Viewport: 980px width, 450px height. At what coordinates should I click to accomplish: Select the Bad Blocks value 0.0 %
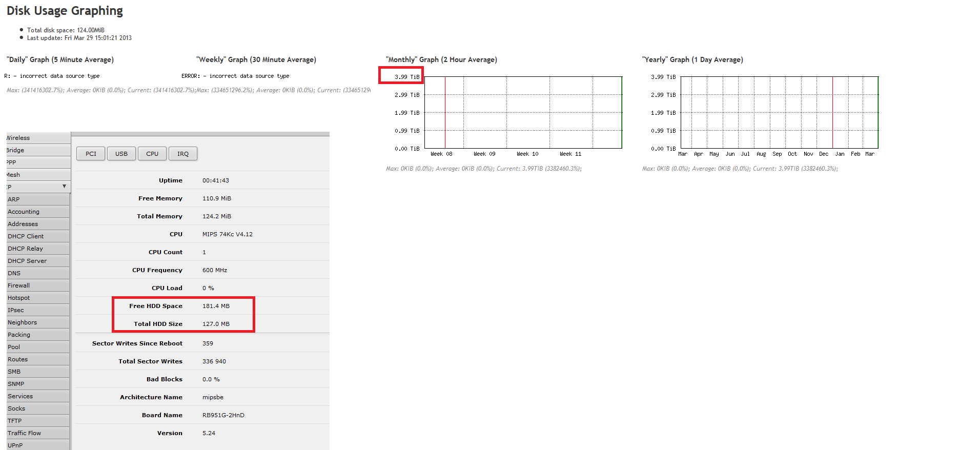211,379
